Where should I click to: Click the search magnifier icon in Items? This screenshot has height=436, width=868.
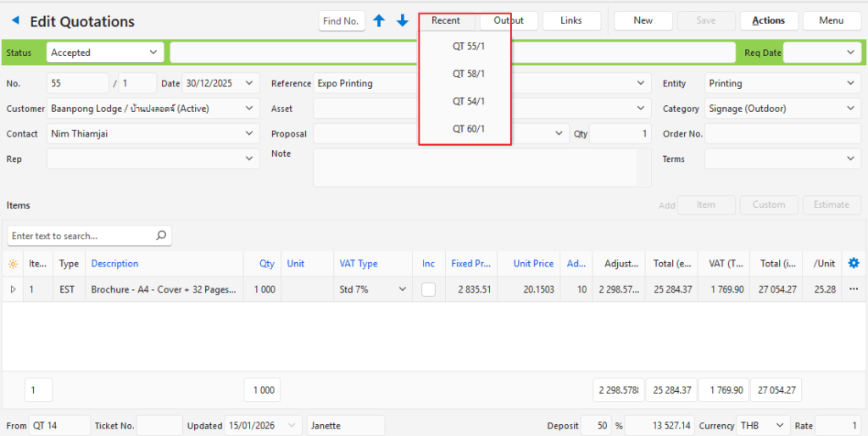(161, 236)
